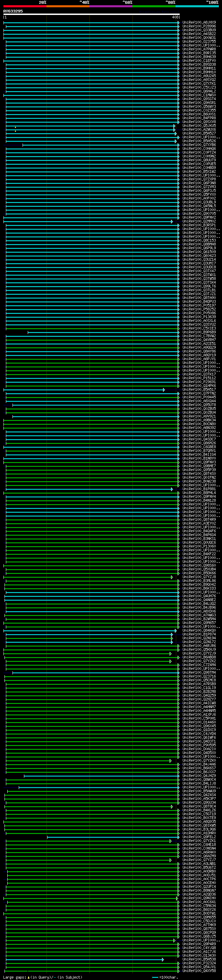The width and height of the screenshot is (222, 980).
Task: Click the AV633295 query name text
Action: point(13,11)
